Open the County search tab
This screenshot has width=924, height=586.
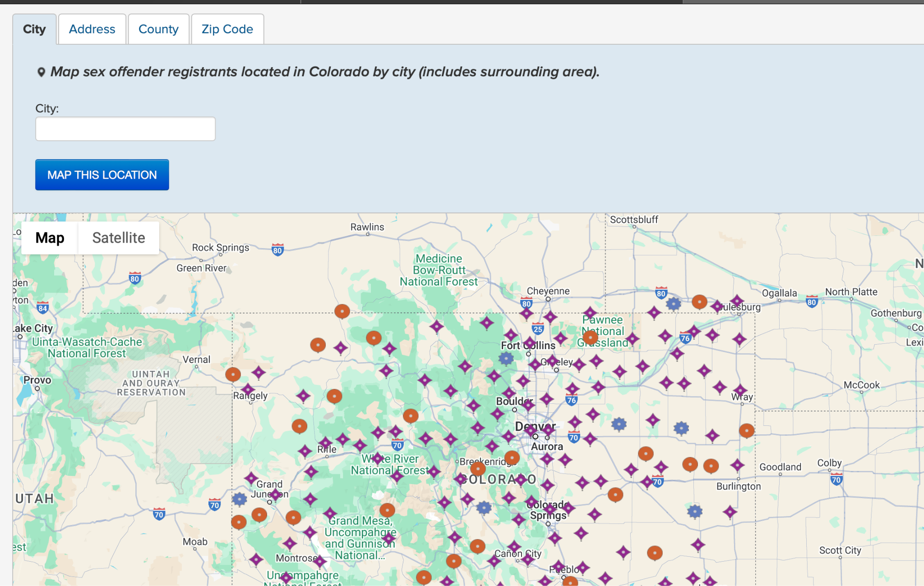pos(158,29)
